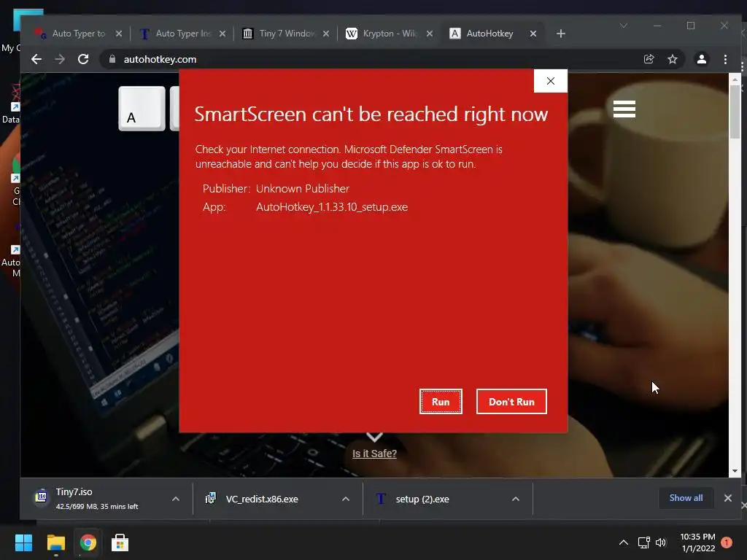The width and height of the screenshot is (747, 560).
Task: Open the Tiny7.iso download item
Action: pyautogui.click(x=98, y=499)
